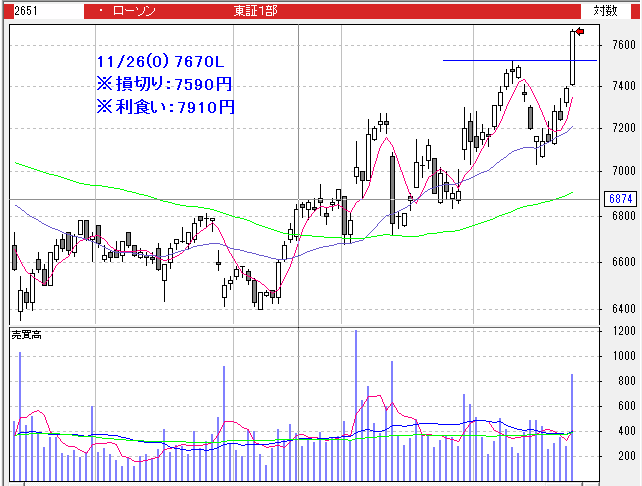The height and width of the screenshot is (486, 642).
Task: Click the 対数 log scale button
Action: click(x=605, y=10)
